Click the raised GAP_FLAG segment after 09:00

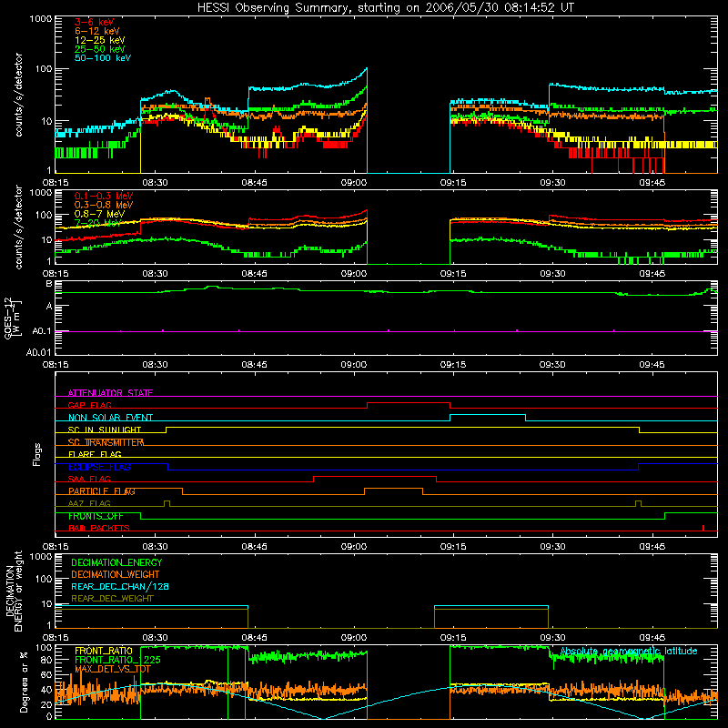tap(408, 402)
